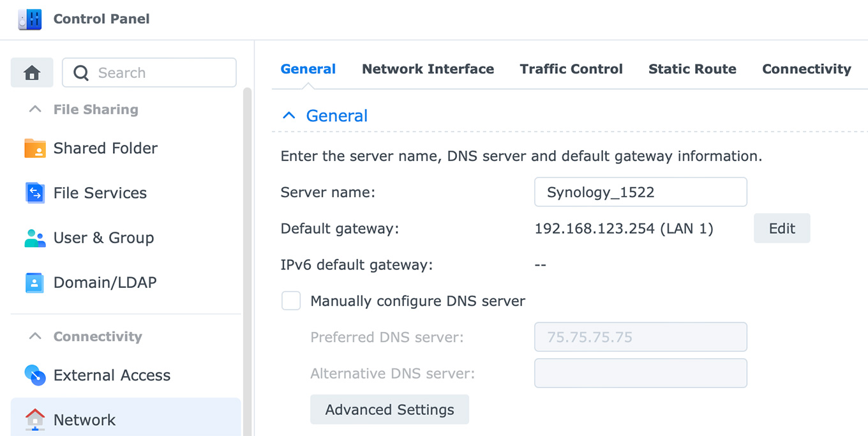Open File Services via its icon
The image size is (868, 436).
(34, 193)
